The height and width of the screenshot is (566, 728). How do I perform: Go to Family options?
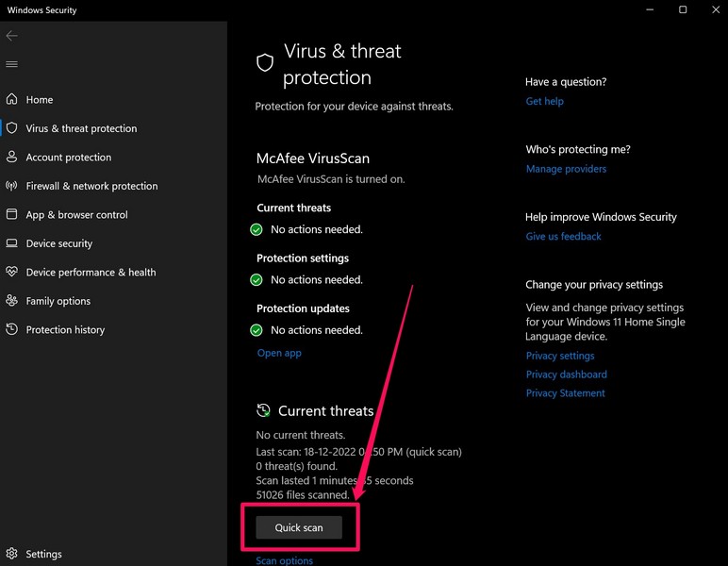[58, 301]
